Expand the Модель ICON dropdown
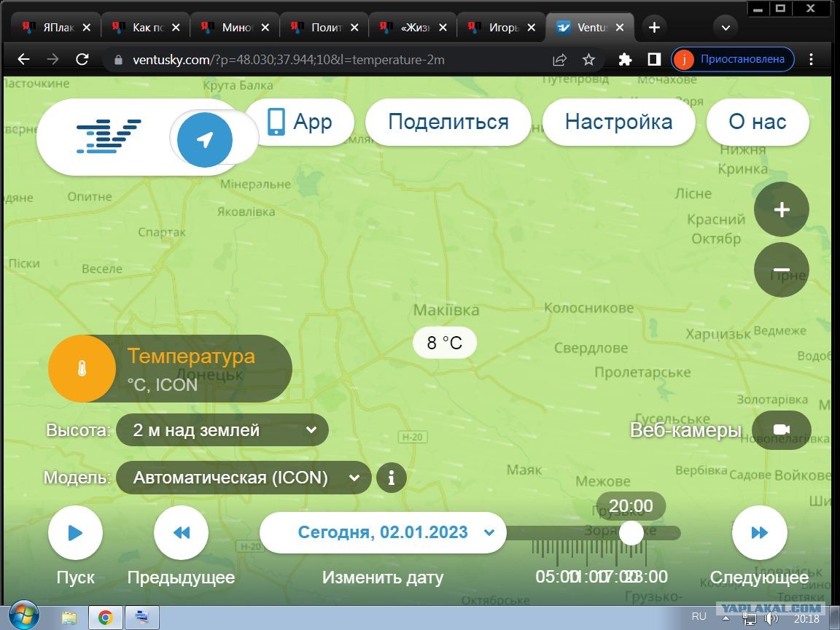Screen dimensions: 840x630 (x=244, y=478)
